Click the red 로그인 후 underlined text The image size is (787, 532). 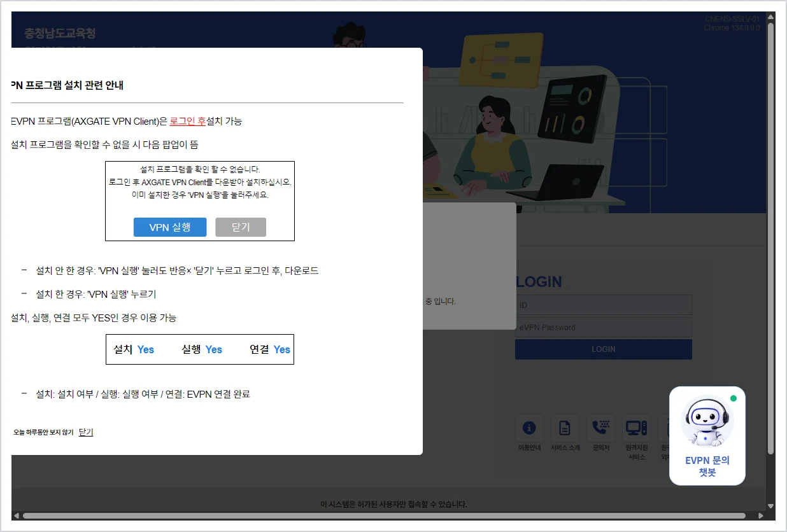point(188,121)
